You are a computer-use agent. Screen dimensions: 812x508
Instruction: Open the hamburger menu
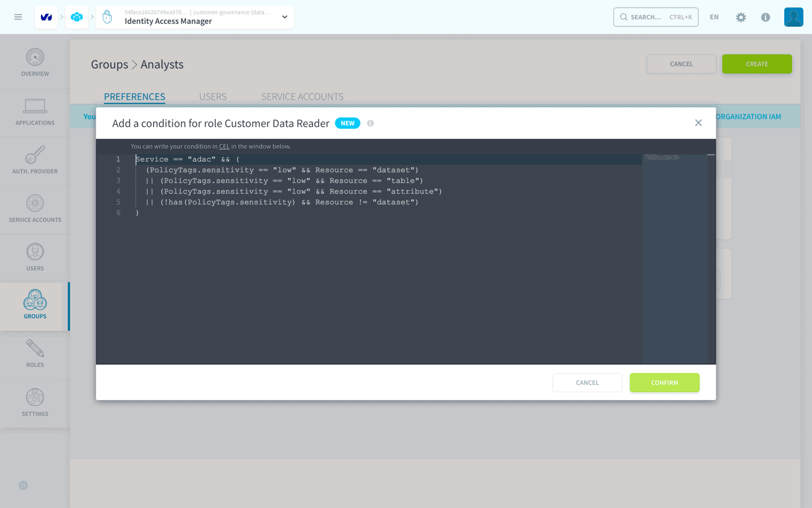point(18,17)
